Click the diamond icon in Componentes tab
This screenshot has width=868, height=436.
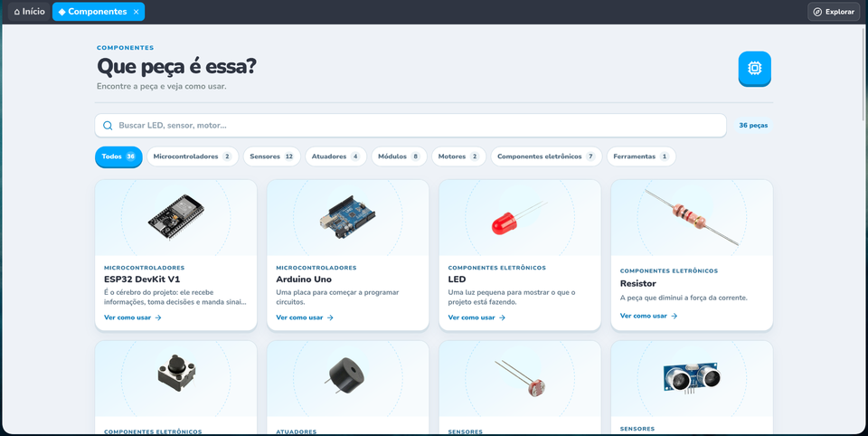62,12
